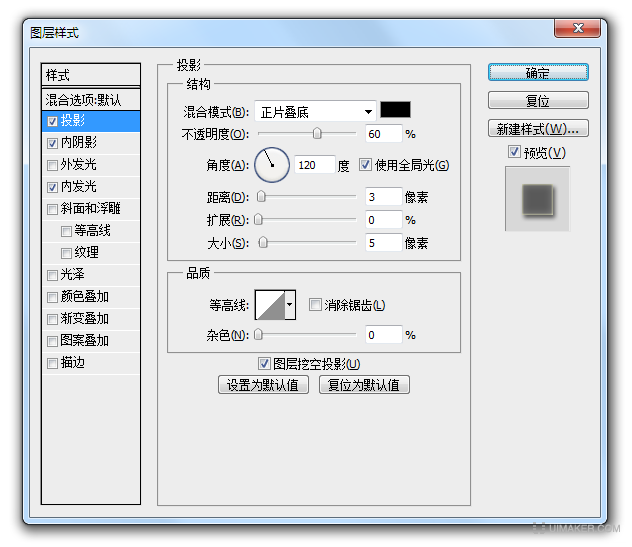Select the 斜面和浮雕 style row
632x547 pixels.
click(91, 209)
